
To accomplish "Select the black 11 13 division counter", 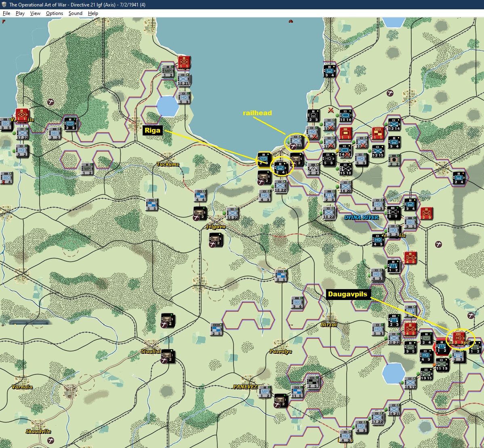I will [442, 365].
